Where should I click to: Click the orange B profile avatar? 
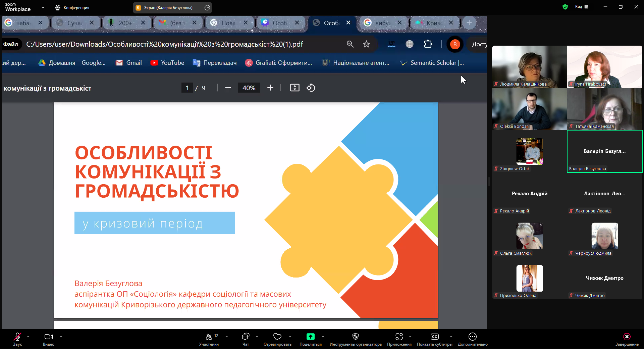tap(455, 44)
